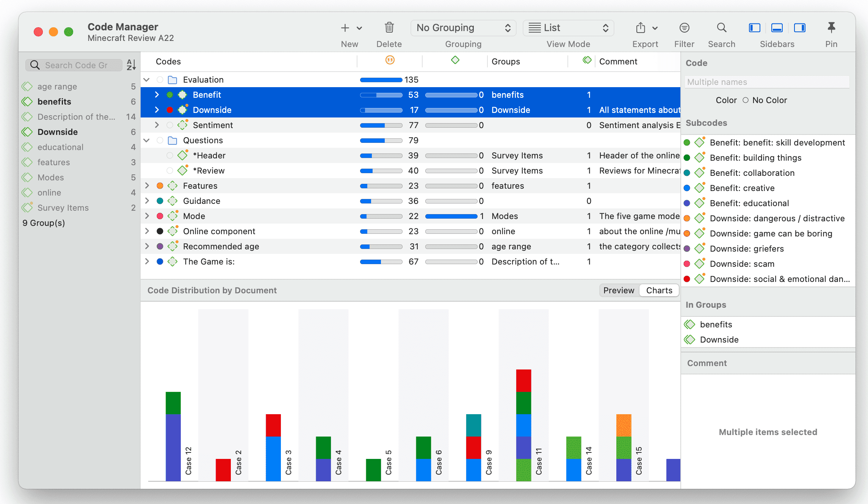Toggle the *Review row color circle

(x=170, y=171)
